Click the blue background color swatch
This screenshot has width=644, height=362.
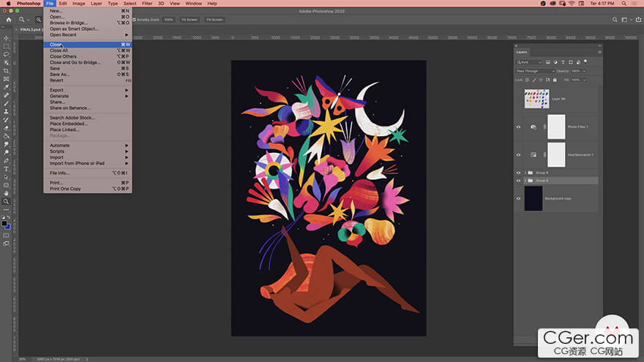pyautogui.click(x=8, y=227)
